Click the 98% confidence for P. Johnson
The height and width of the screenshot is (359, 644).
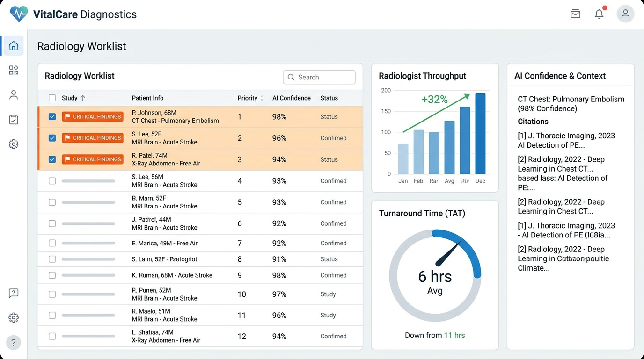pyautogui.click(x=279, y=117)
